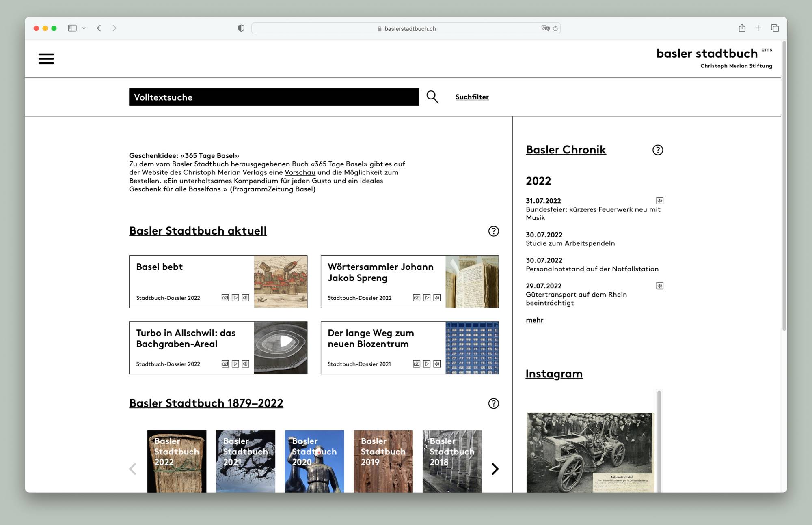Click the page vertical scrollbar
The width and height of the screenshot is (812, 525).
pos(784,187)
